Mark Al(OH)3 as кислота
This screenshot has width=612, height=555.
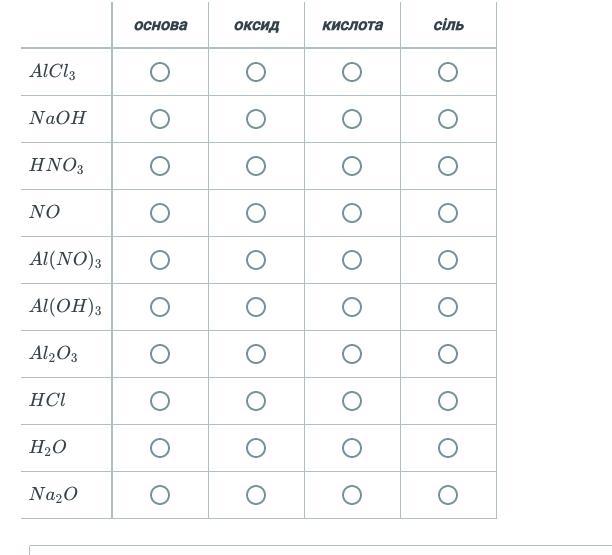coord(352,307)
